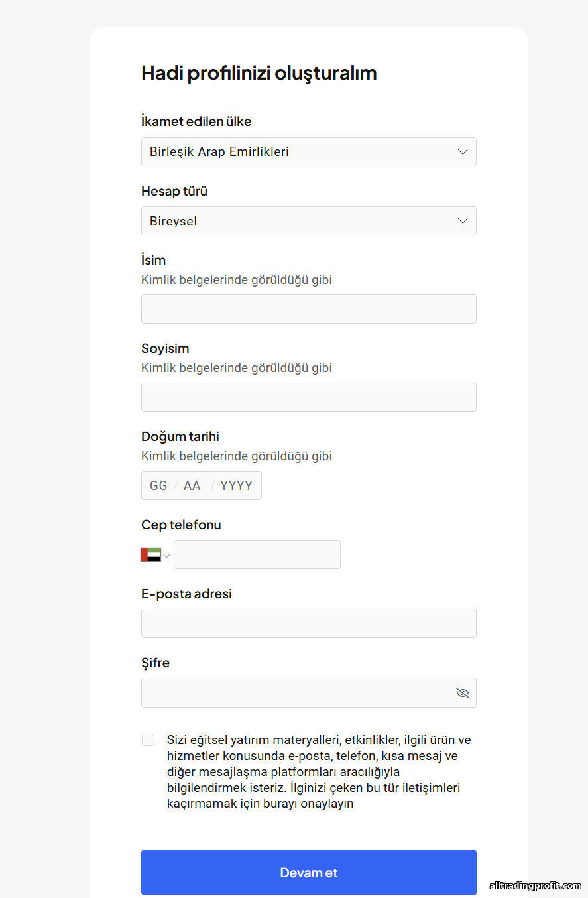This screenshot has width=588, height=898.
Task: Select the AA month field
Action: click(x=192, y=486)
